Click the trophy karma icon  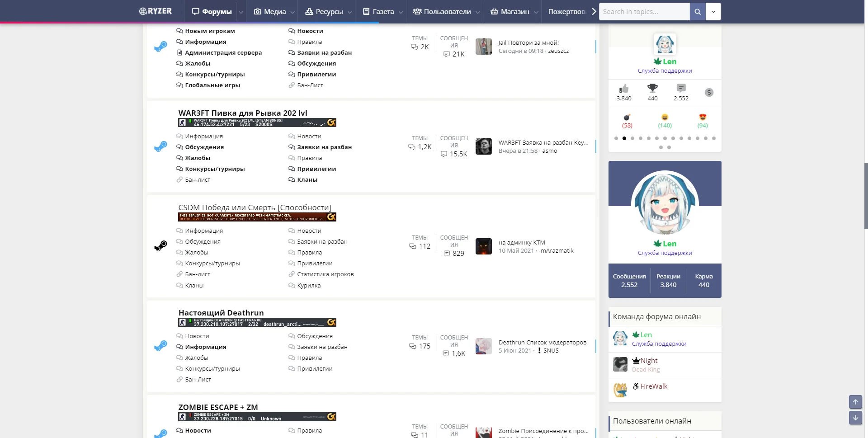[652, 89]
